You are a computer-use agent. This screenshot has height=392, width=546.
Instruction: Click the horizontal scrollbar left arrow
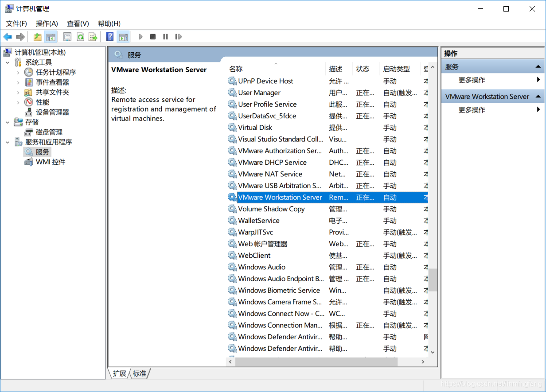pyautogui.click(x=230, y=362)
